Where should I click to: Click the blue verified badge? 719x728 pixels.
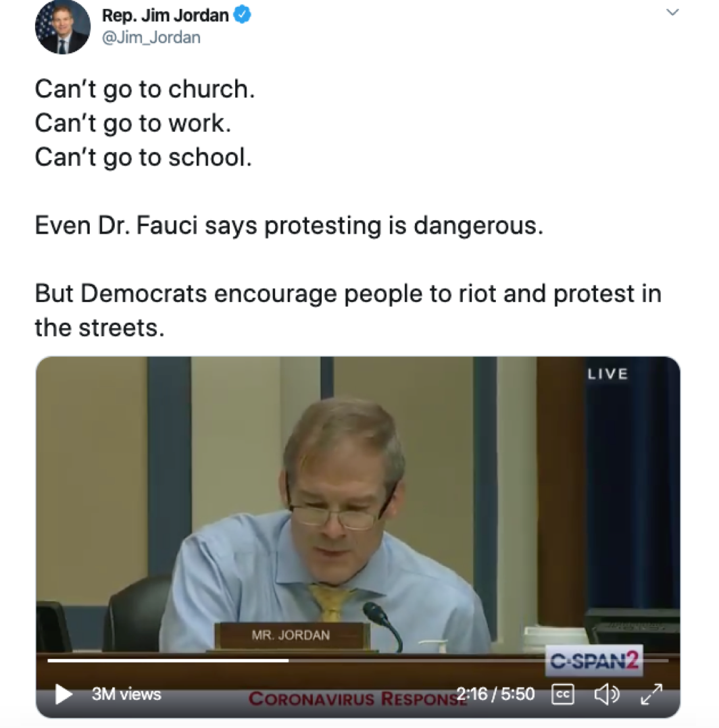pyautogui.click(x=243, y=15)
